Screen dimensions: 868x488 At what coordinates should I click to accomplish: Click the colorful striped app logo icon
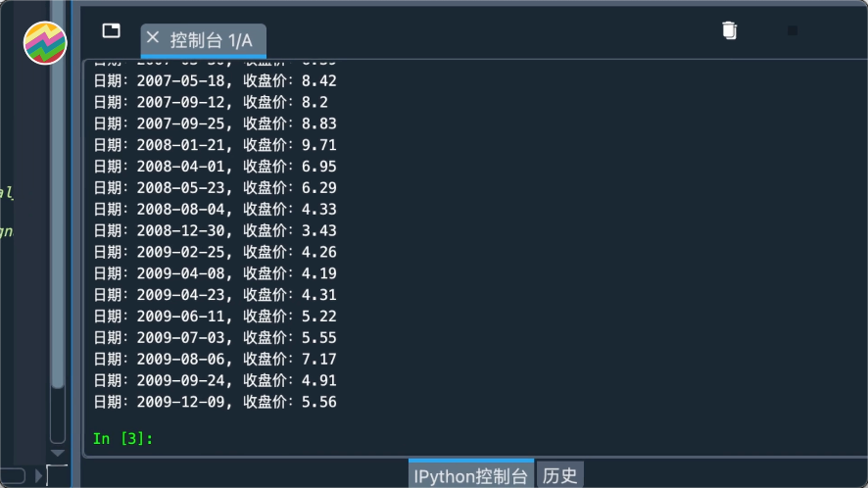click(45, 42)
